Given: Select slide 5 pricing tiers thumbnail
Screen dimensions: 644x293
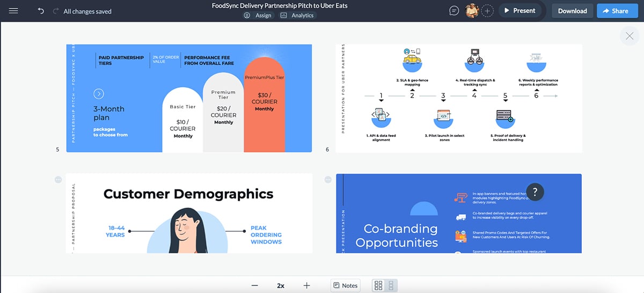Looking at the screenshot, I should [189, 98].
